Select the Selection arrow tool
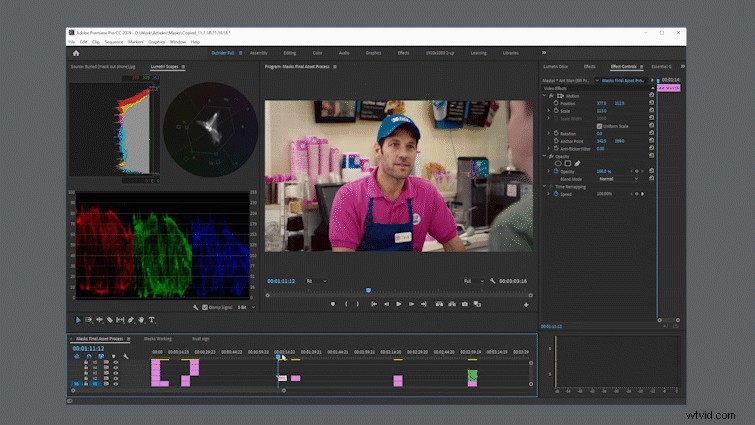 [x=78, y=320]
